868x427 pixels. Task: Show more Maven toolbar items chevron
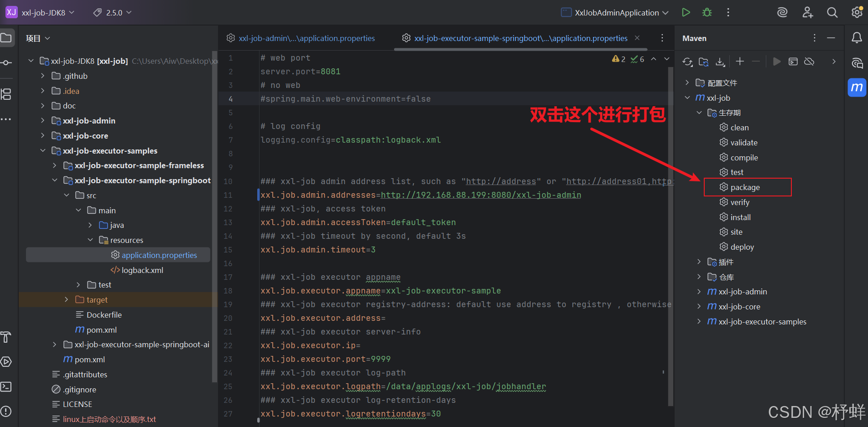tap(834, 61)
